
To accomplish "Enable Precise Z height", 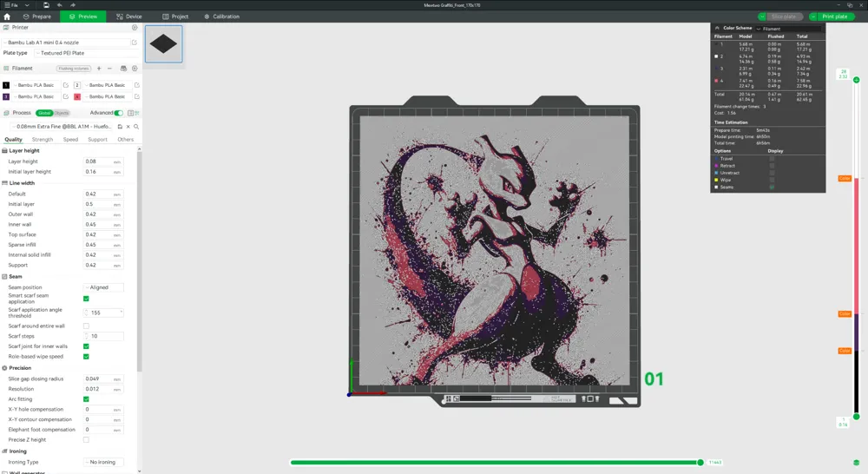I will (x=86, y=439).
